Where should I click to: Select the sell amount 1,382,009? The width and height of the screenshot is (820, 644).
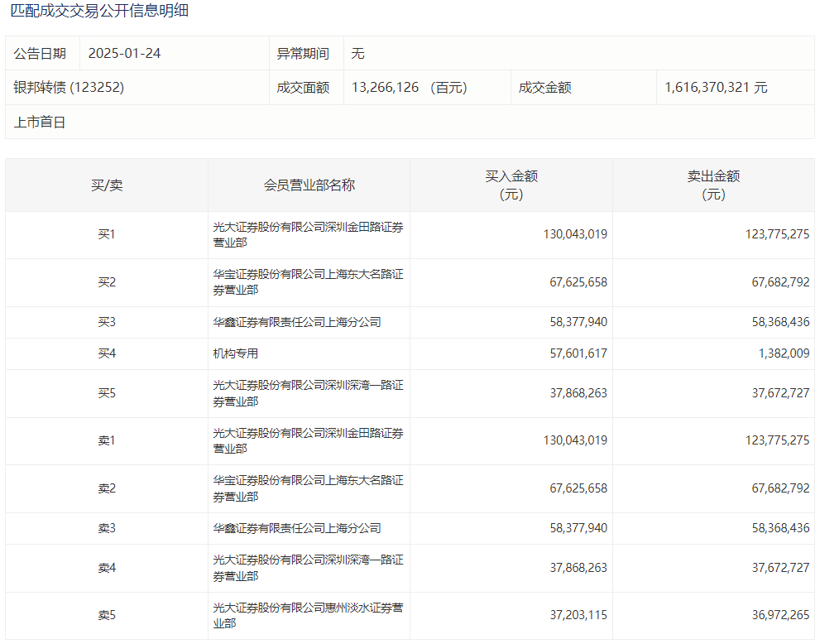click(x=780, y=353)
